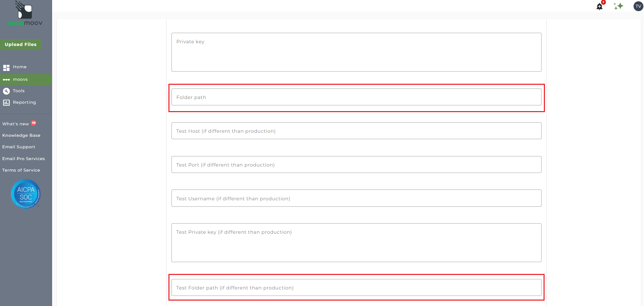The image size is (644, 306).
Task: Click the AICPA SOC badge
Action: pos(26,194)
